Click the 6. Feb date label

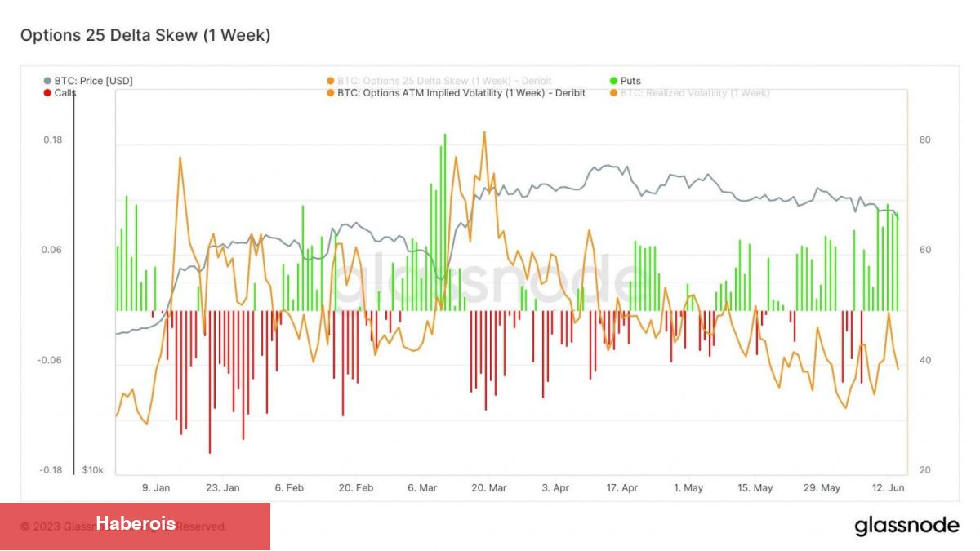point(289,488)
